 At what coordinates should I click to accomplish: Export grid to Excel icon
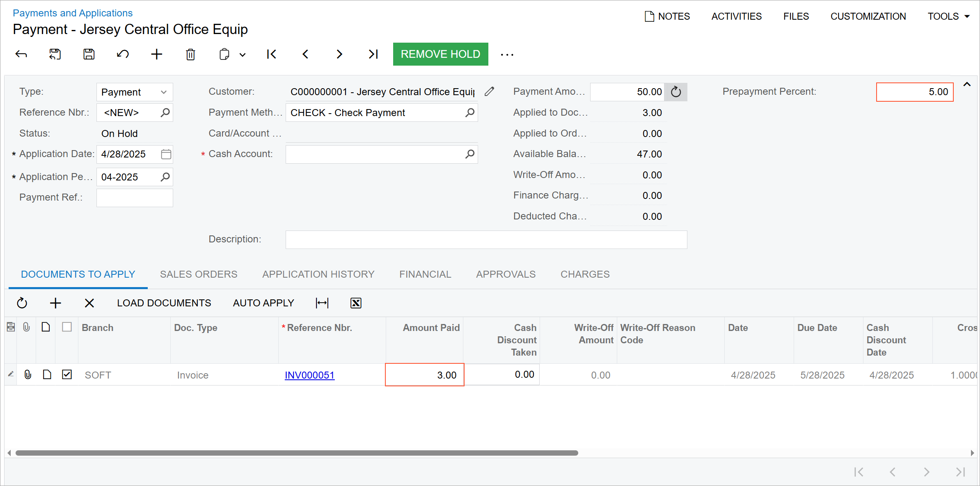356,303
